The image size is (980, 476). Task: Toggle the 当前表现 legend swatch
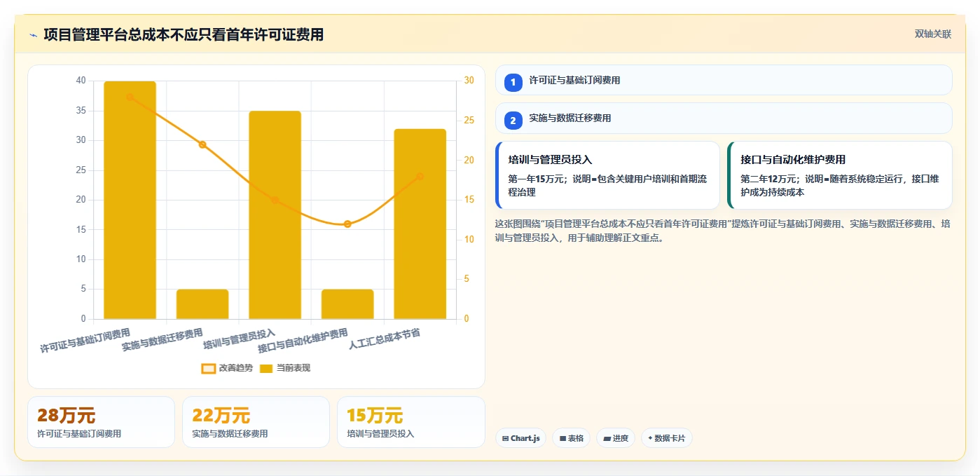[x=266, y=368]
